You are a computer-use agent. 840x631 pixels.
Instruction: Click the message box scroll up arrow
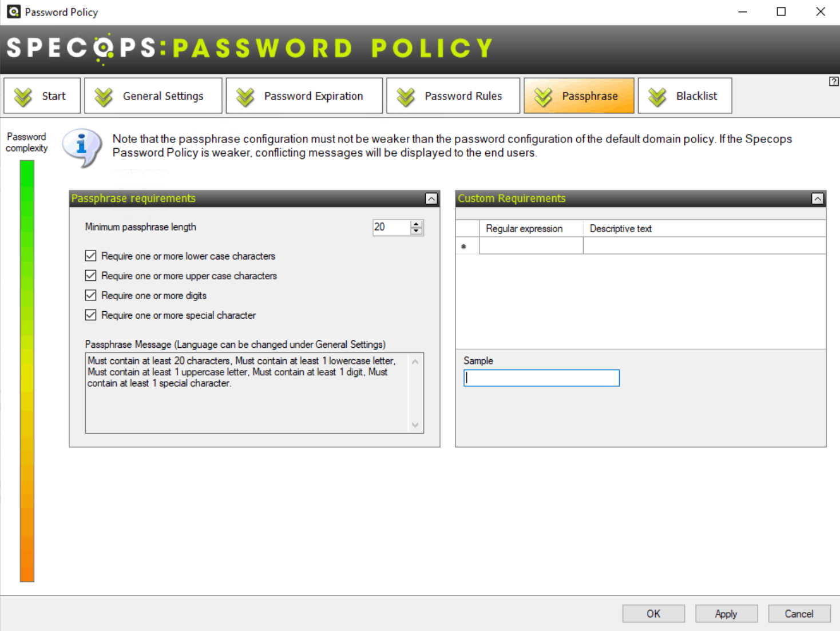pos(415,362)
